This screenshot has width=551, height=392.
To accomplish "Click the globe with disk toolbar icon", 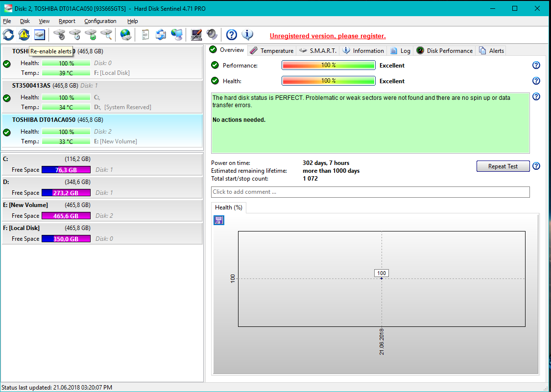I will [x=126, y=35].
